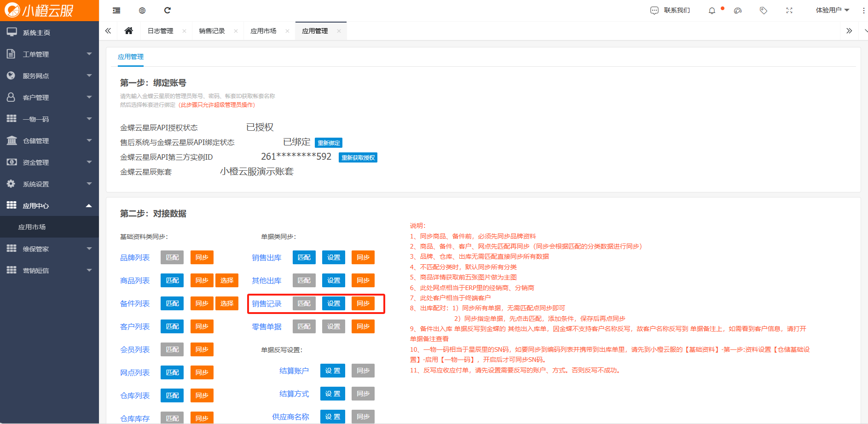
Task: Expand the 系统设置 sidebar menu
Action: 49,184
